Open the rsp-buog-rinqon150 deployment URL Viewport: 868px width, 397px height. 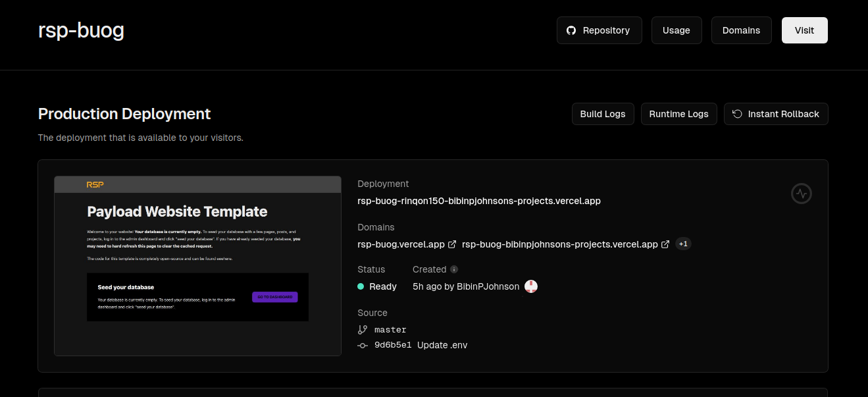pos(478,201)
